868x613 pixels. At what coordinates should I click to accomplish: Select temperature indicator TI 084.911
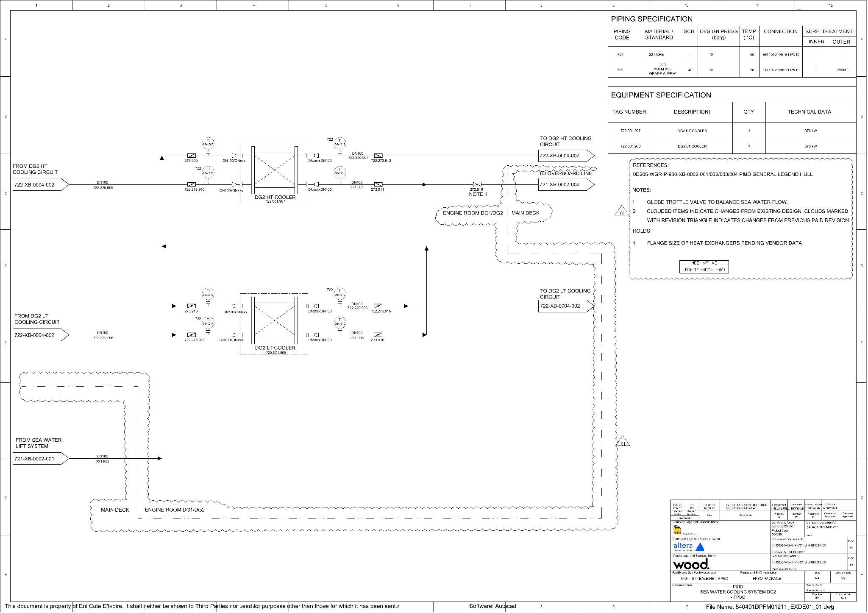340,172
